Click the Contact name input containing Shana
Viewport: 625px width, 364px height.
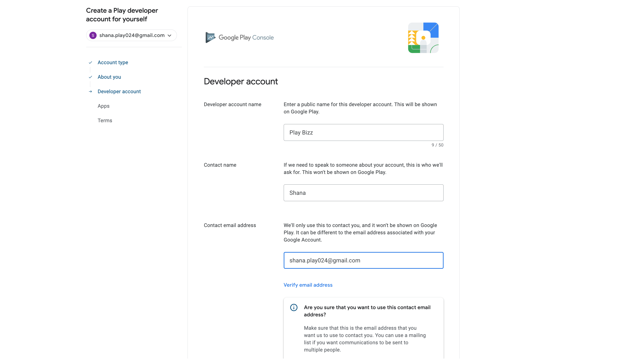[363, 193]
